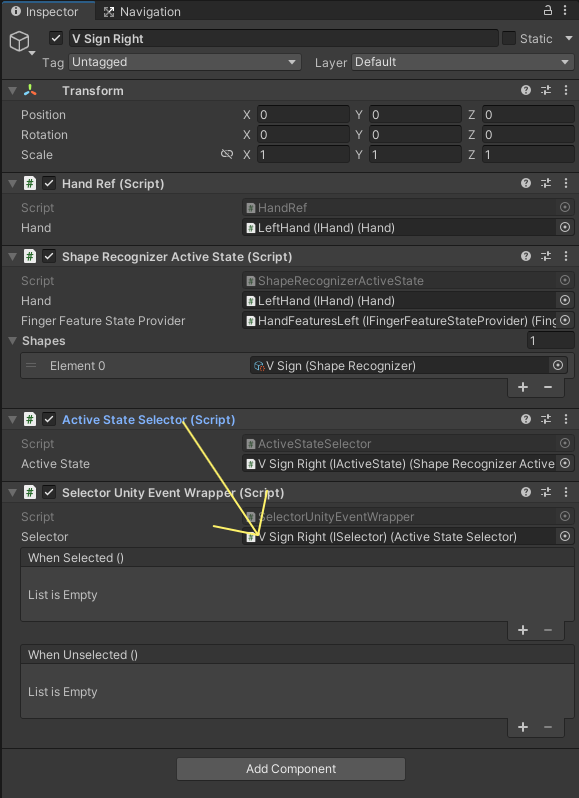The width and height of the screenshot is (579, 798).
Task: Collapse Shape Recognizer Active State foldout
Action: pos(13,256)
